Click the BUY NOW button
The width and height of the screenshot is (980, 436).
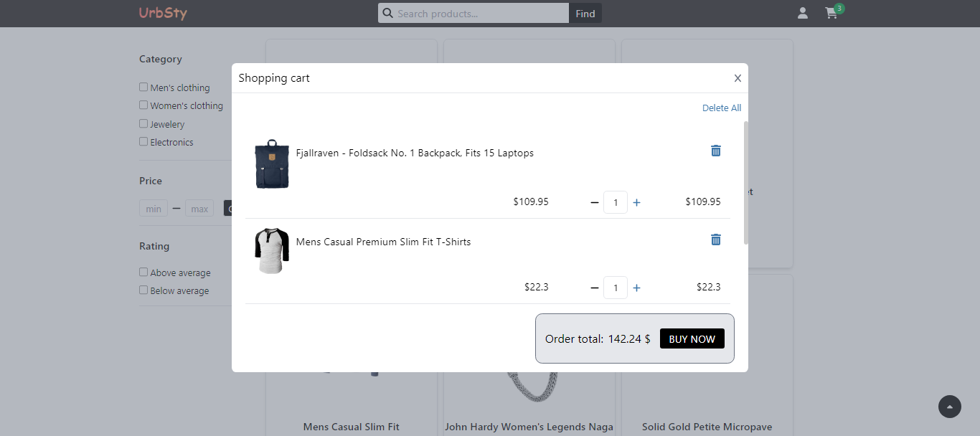point(692,338)
